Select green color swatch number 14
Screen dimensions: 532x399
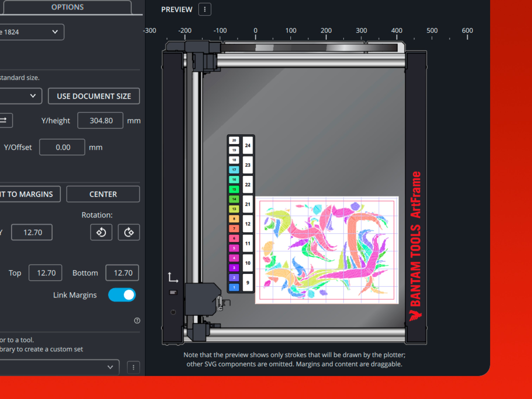click(x=234, y=199)
